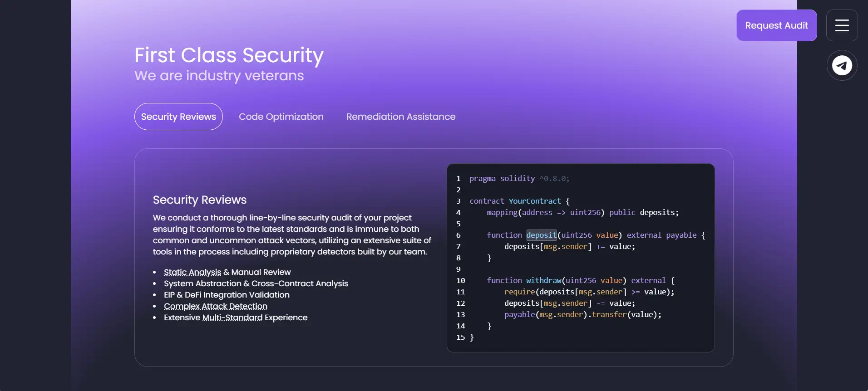Click the withdraw function name in code
Screen dimensions: 868x391
543,280
